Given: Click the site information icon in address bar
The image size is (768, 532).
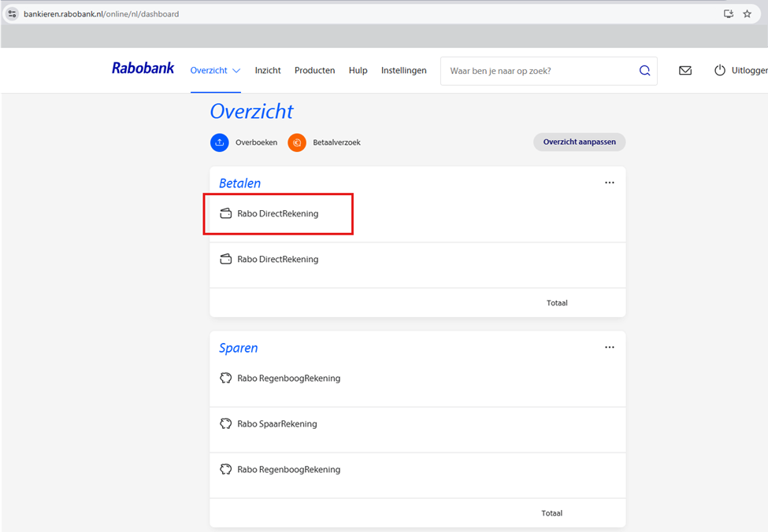Looking at the screenshot, I should tap(13, 13).
